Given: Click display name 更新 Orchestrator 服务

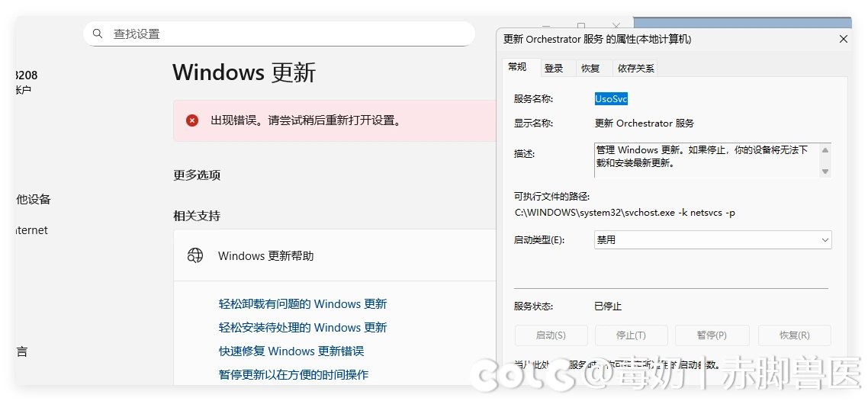Looking at the screenshot, I should pyautogui.click(x=645, y=124).
